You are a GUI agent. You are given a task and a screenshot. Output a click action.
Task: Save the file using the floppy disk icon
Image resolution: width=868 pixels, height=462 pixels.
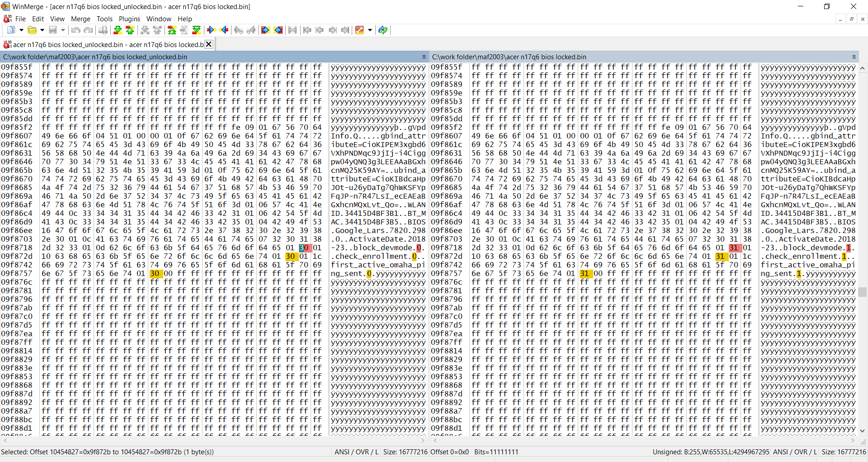pos(53,30)
